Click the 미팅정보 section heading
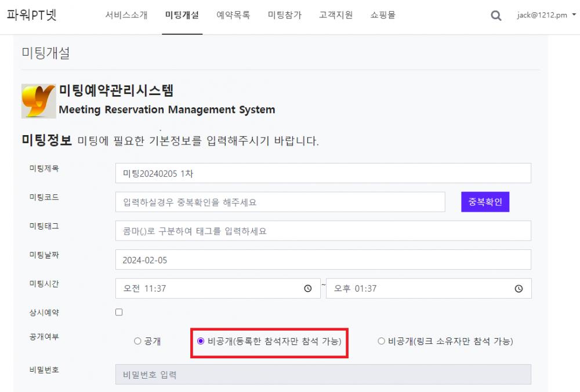Image resolution: width=580 pixels, height=392 pixels. [46, 140]
